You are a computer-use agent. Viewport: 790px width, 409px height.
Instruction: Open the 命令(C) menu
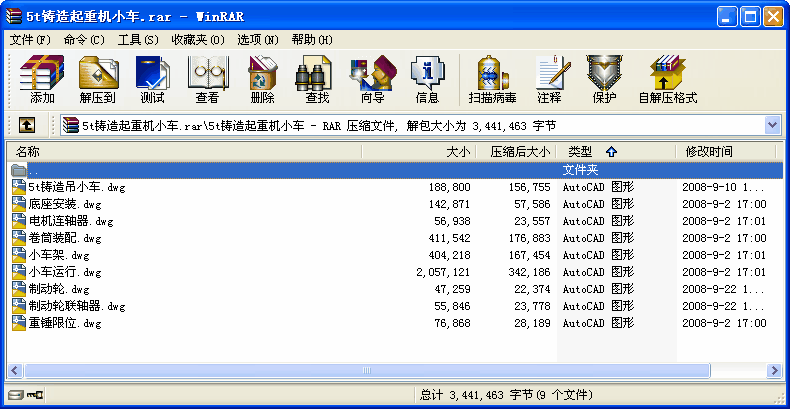tap(84, 40)
